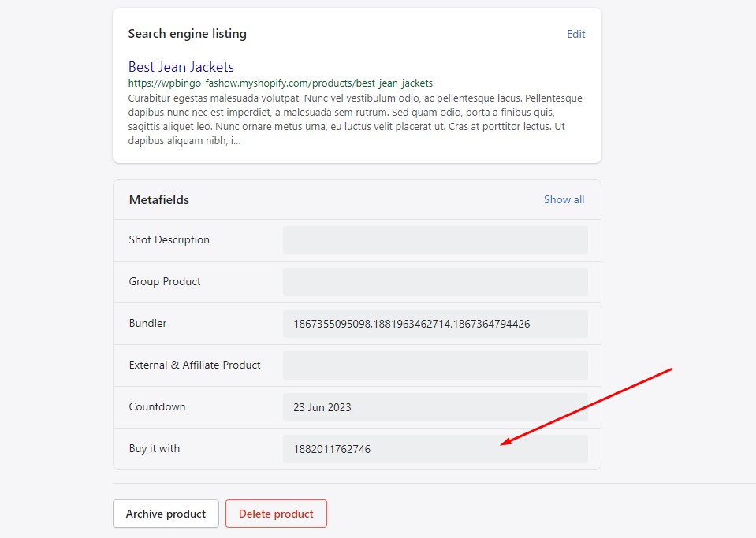Click the Group Product label
This screenshot has height=538, width=756.
[165, 281]
